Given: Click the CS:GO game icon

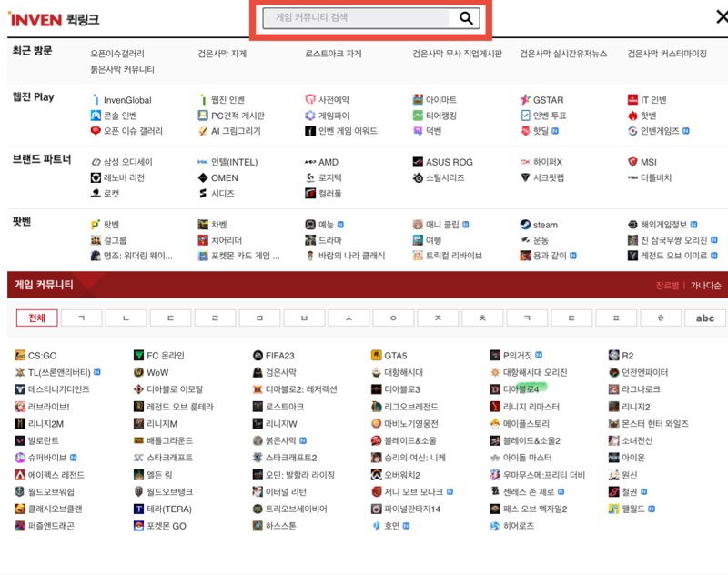Looking at the screenshot, I should tap(20, 356).
